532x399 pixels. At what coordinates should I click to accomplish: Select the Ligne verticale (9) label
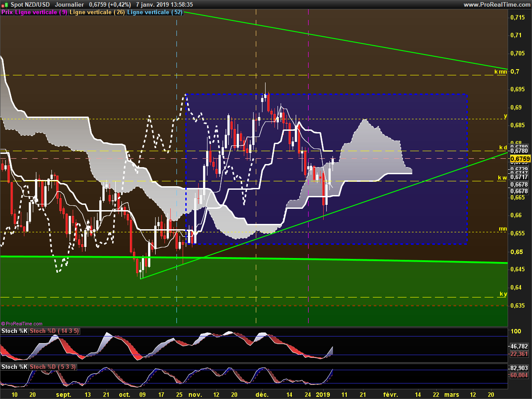(41, 12)
